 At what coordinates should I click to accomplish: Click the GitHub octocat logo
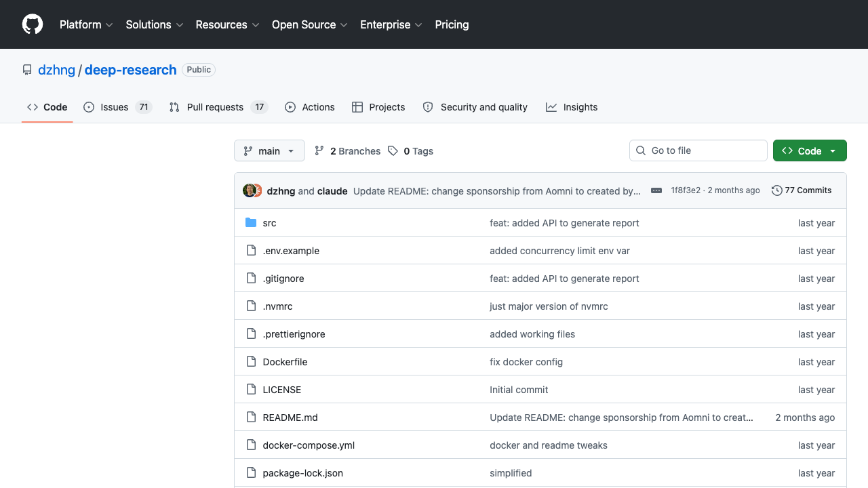(x=33, y=24)
